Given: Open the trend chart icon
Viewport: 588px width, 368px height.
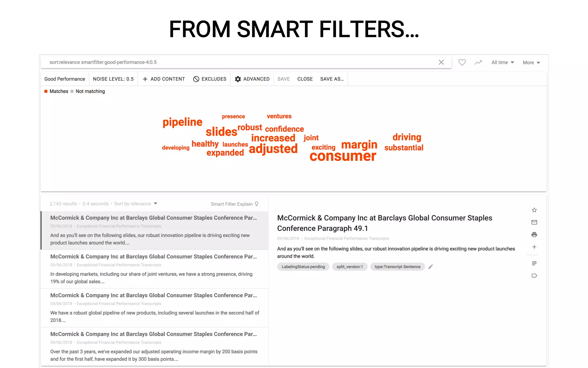Looking at the screenshot, I should pyautogui.click(x=478, y=62).
